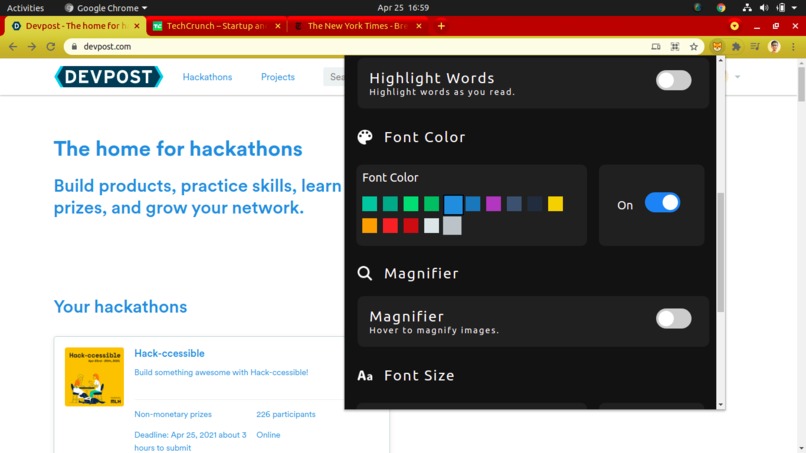
Task: Click the DEVPOST logo
Action: click(108, 77)
